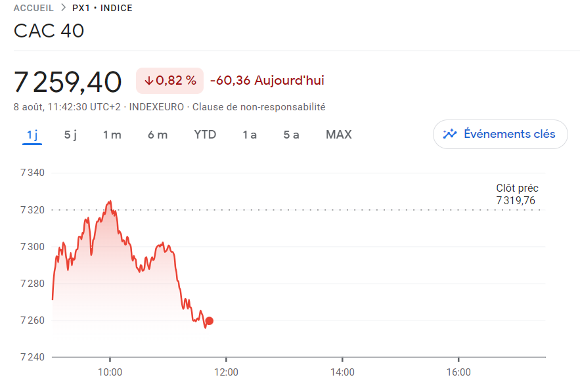The width and height of the screenshot is (580, 392).
Task: Select the 5 a range tab
Action: point(291,135)
